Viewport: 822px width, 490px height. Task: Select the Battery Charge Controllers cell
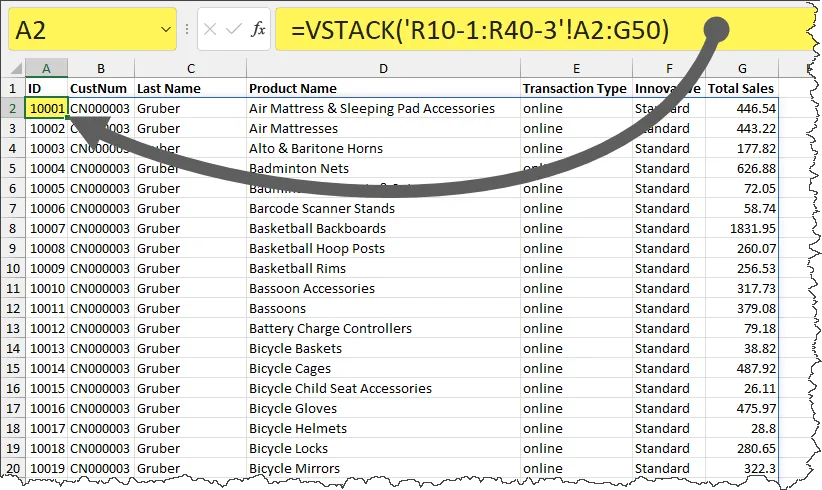pos(383,328)
